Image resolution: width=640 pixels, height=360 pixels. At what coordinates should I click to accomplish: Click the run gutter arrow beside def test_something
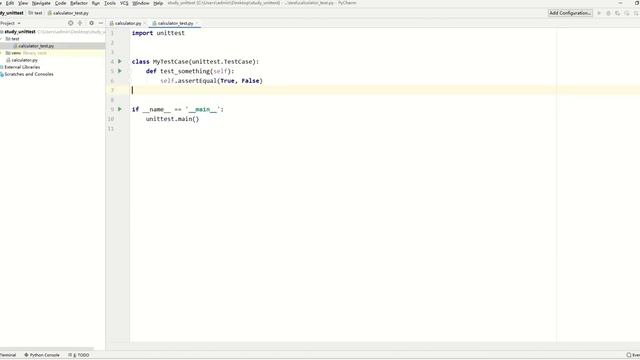click(120, 71)
